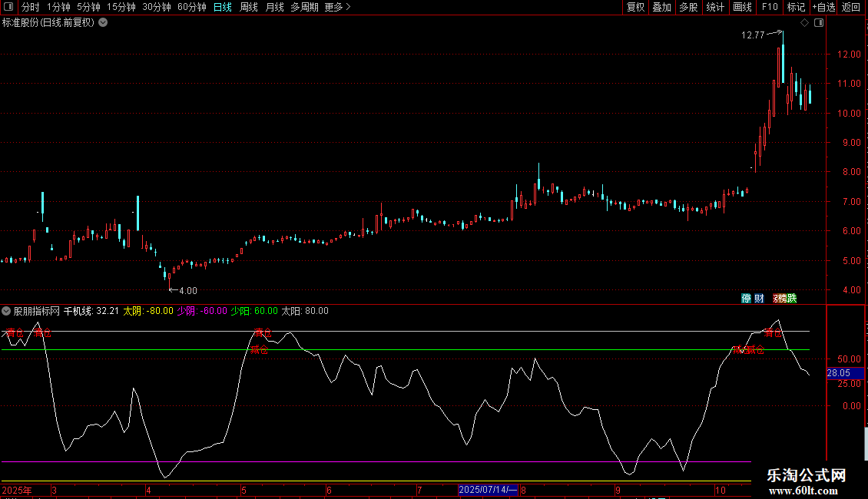Click the 2025/07/14 date marker on timeline
The width and height of the screenshot is (868, 499).
click(488, 490)
